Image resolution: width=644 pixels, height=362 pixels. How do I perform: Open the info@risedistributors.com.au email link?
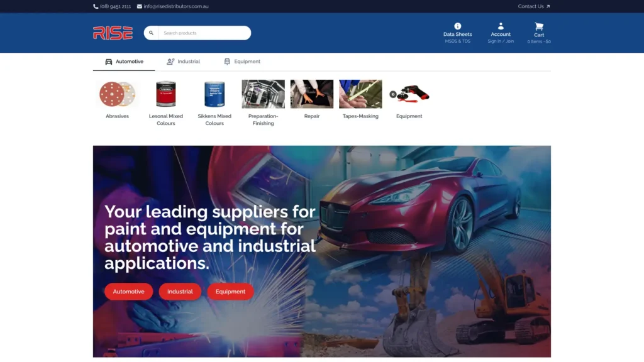(176, 6)
